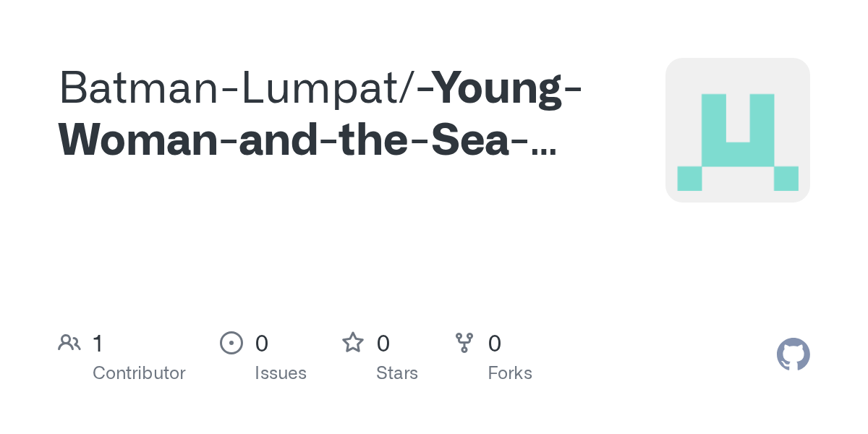
Task: Click the 0 count above Forks
Action: (495, 343)
